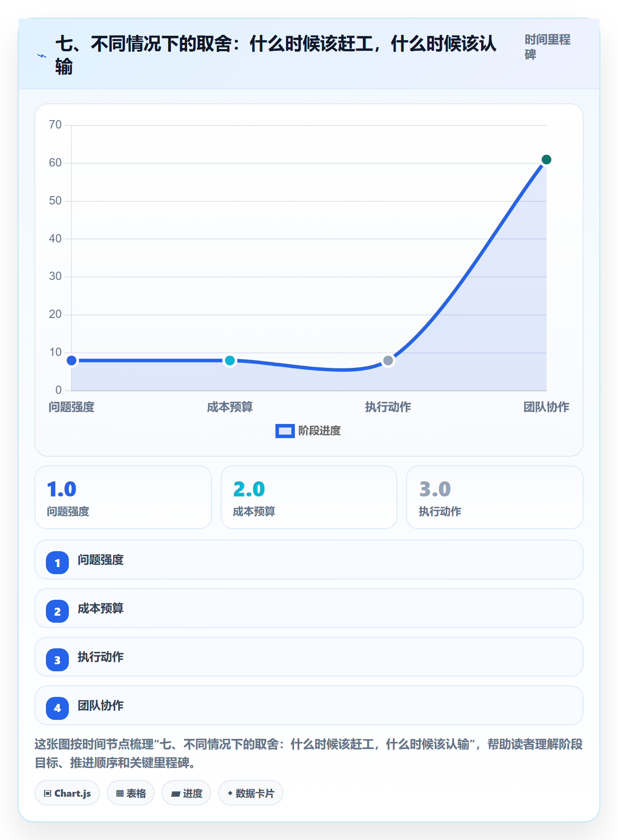Select the 成本预算 cyan data point
This screenshot has height=840, width=618.
click(230, 360)
